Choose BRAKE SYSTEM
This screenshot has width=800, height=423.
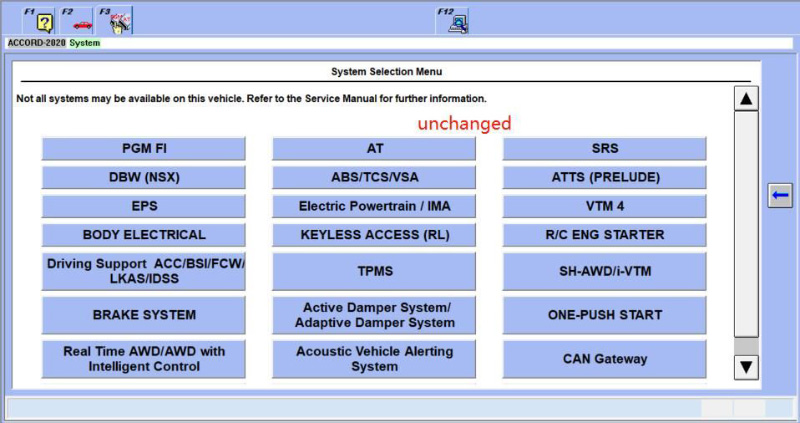coord(143,315)
